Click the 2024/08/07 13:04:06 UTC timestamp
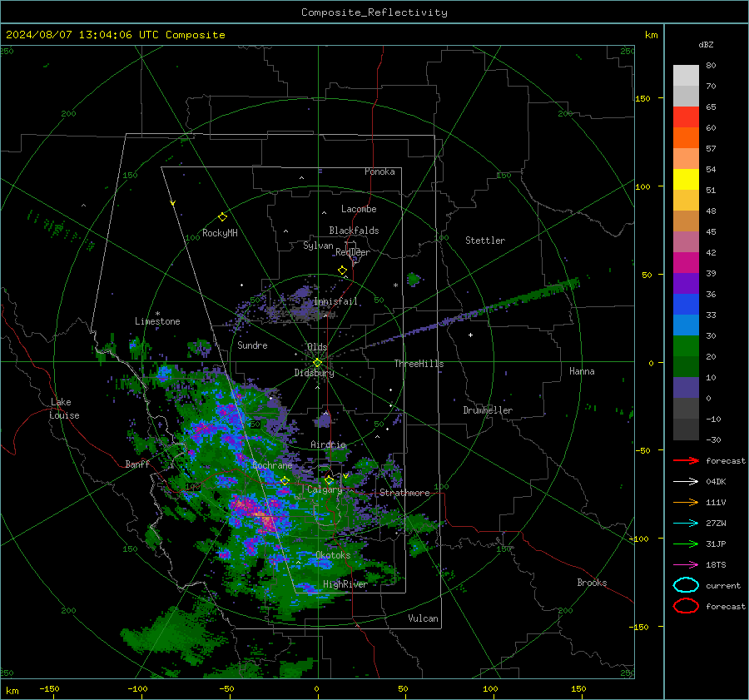Image resolution: width=749 pixels, height=700 pixels. point(115,35)
